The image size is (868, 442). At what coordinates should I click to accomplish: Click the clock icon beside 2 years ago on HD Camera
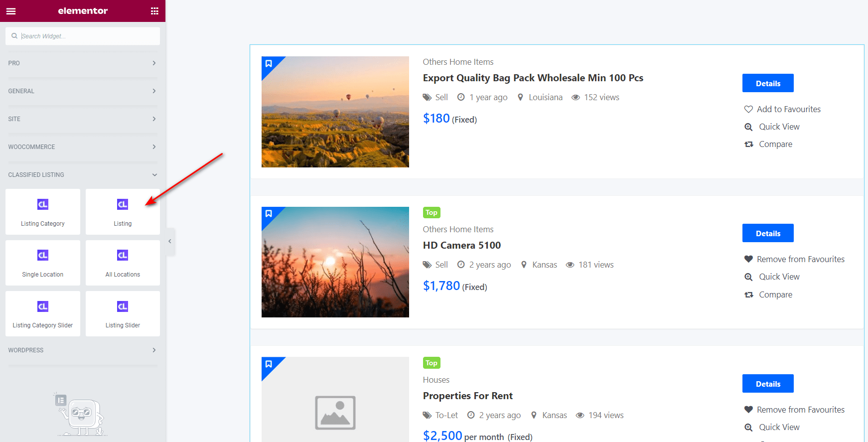pos(461,265)
